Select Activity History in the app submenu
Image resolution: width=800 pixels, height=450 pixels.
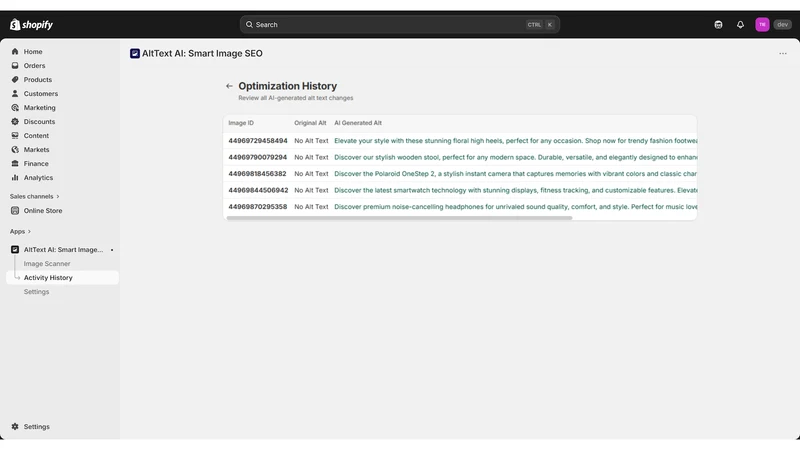tap(62, 278)
